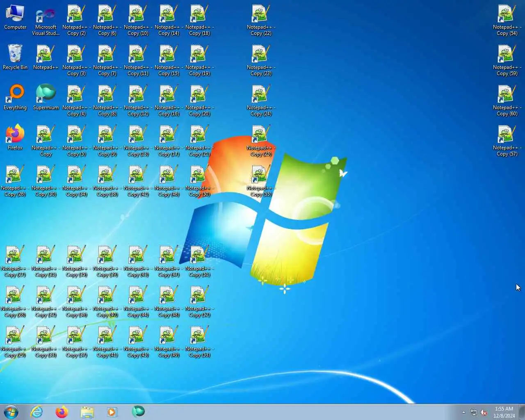Image resolution: width=525 pixels, height=420 pixels.
Task: Select Notepad++ - Copy (22) icon
Action: (261, 20)
